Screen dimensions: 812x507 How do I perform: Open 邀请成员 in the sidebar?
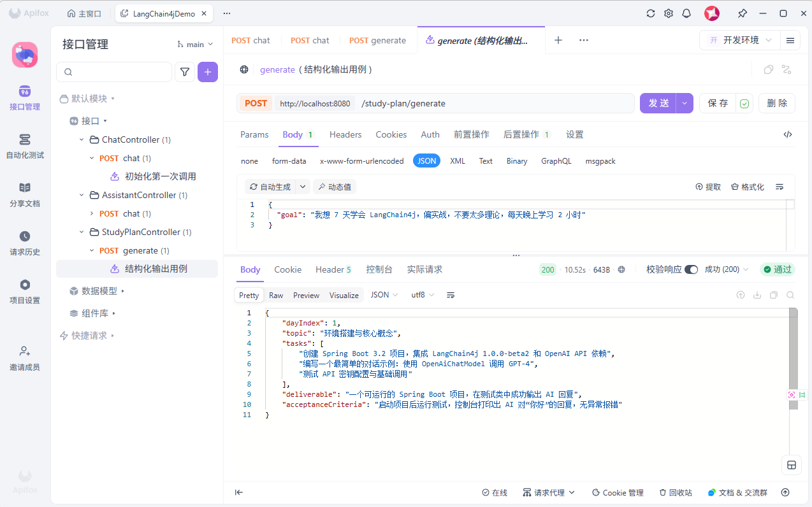point(25,358)
